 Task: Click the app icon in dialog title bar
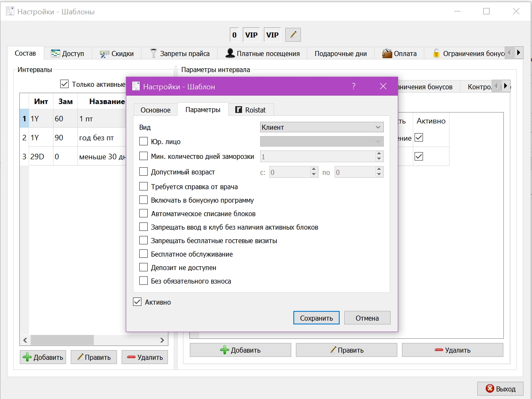point(136,86)
